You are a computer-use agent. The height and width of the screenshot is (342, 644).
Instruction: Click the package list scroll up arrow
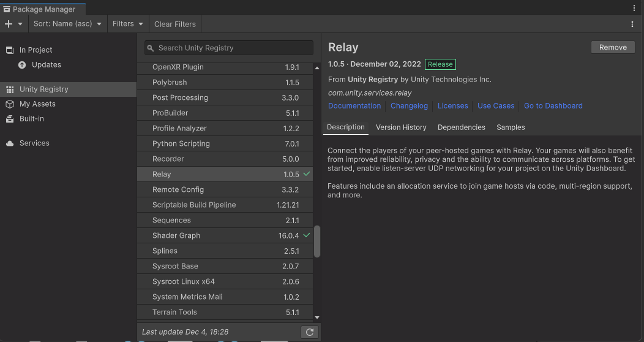click(317, 68)
